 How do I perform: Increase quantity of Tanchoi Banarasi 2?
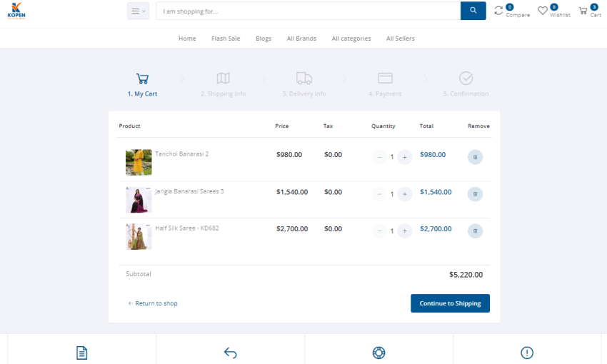(x=405, y=157)
